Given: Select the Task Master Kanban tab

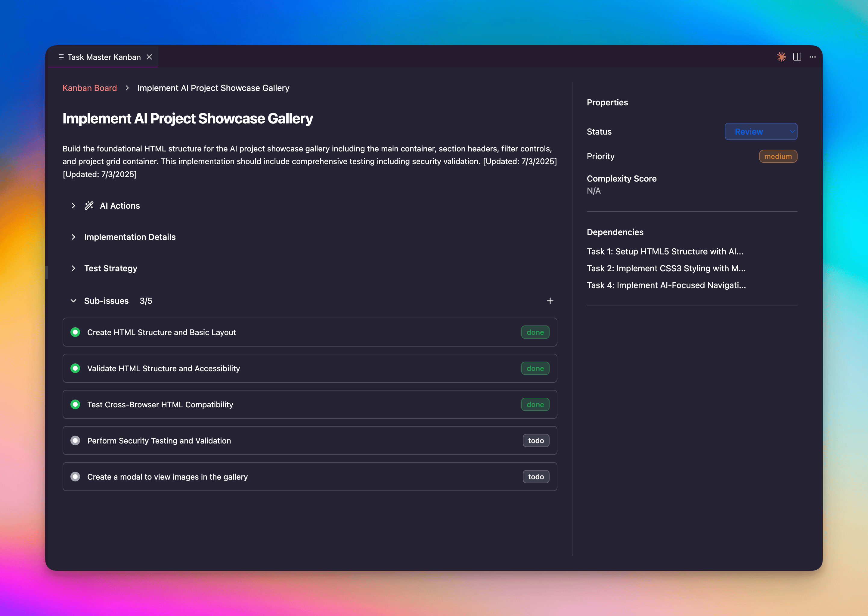Looking at the screenshot, I should [104, 57].
